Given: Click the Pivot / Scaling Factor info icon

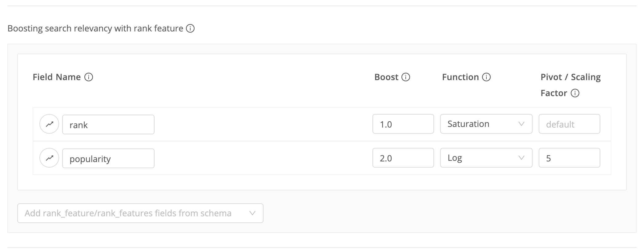Looking at the screenshot, I should pyautogui.click(x=575, y=93).
